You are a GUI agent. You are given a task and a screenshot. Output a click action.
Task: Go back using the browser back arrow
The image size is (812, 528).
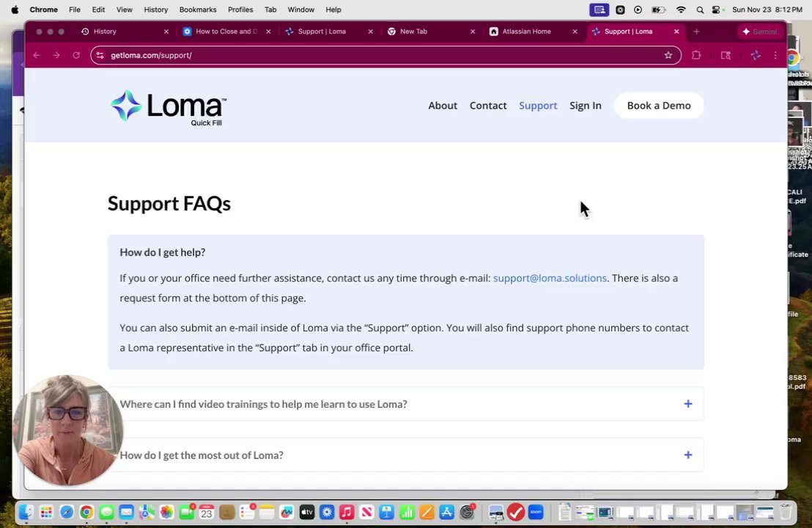[36, 55]
